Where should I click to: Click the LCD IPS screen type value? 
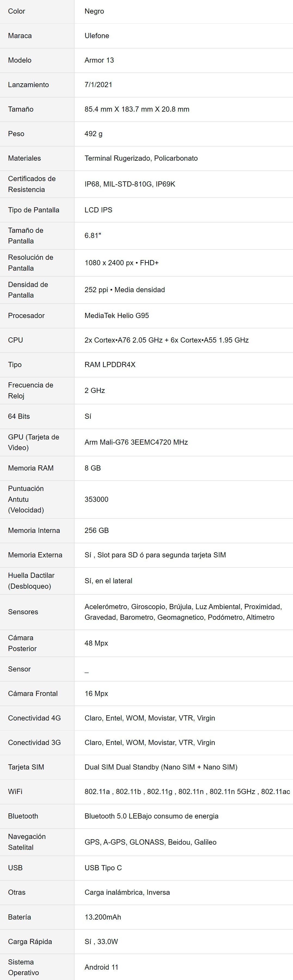pyautogui.click(x=98, y=210)
